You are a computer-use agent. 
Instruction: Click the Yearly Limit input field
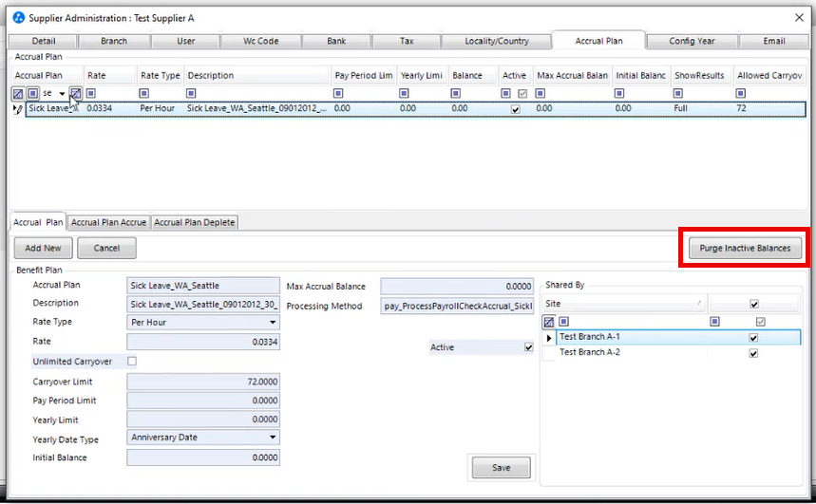pyautogui.click(x=203, y=420)
